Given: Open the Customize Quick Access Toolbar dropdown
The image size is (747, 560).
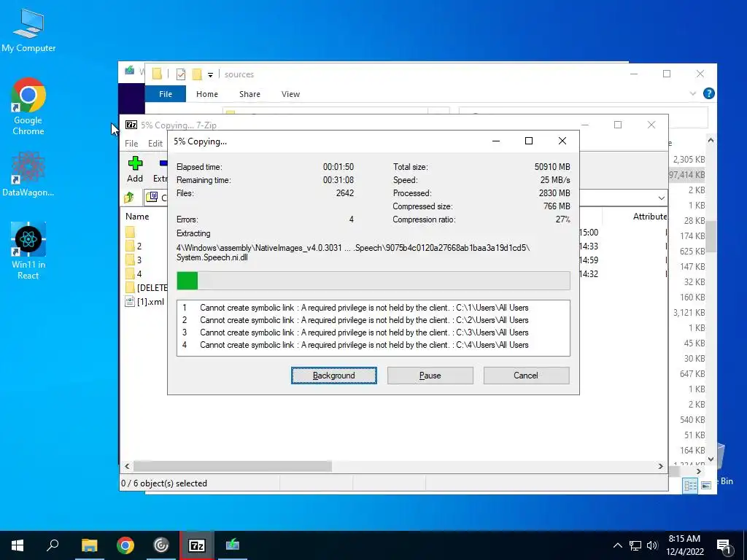Looking at the screenshot, I should 210,75.
